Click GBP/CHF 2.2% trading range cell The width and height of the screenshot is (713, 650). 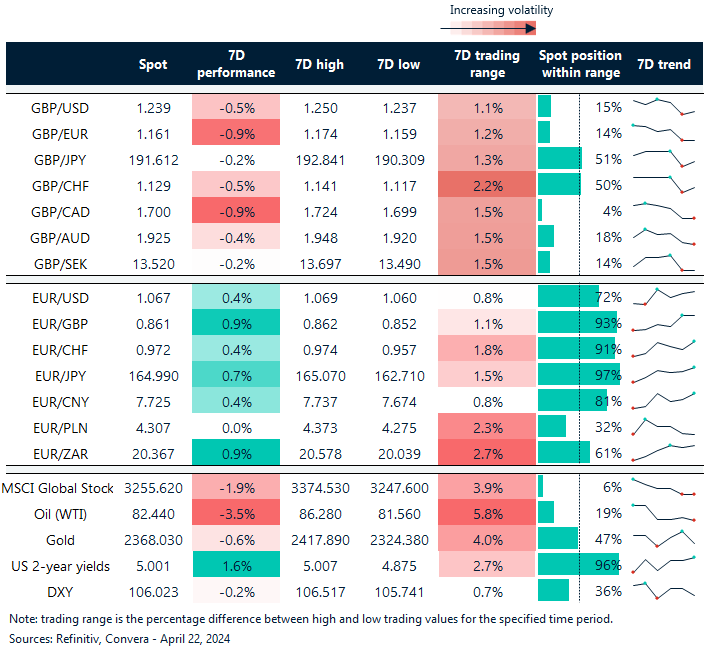480,185
